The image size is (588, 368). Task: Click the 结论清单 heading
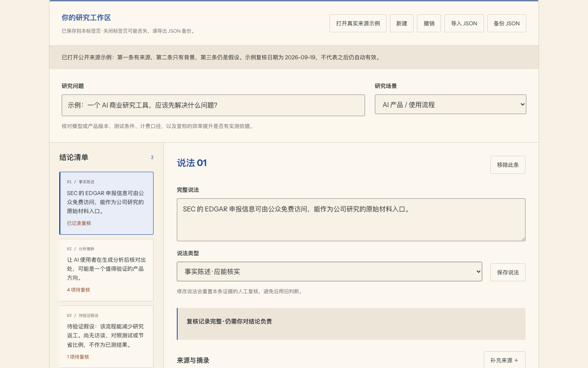click(x=74, y=157)
